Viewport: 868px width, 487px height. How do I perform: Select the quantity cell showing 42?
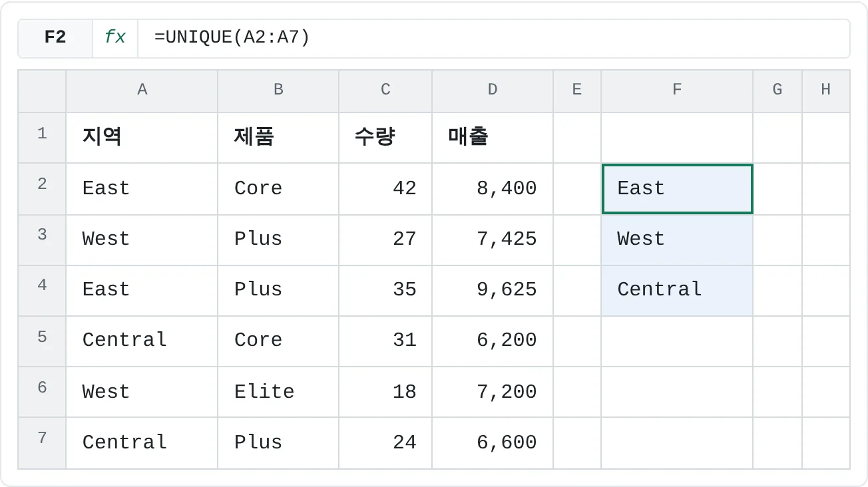pyautogui.click(x=385, y=189)
